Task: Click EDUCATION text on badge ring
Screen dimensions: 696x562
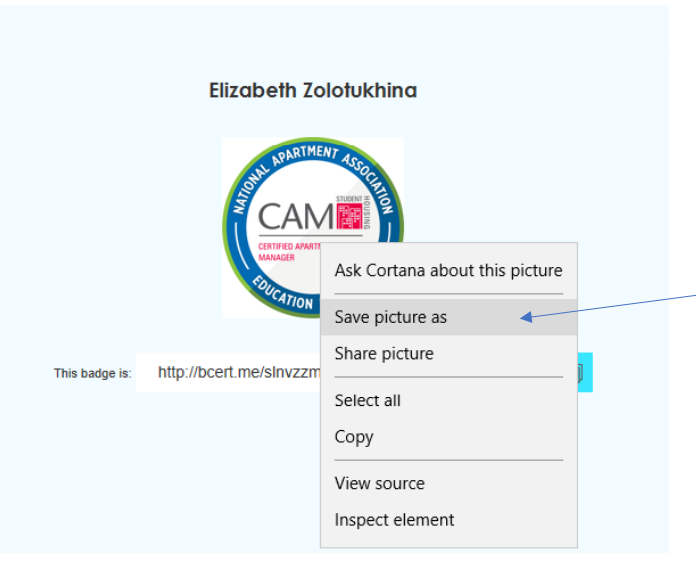Action: coord(283,293)
